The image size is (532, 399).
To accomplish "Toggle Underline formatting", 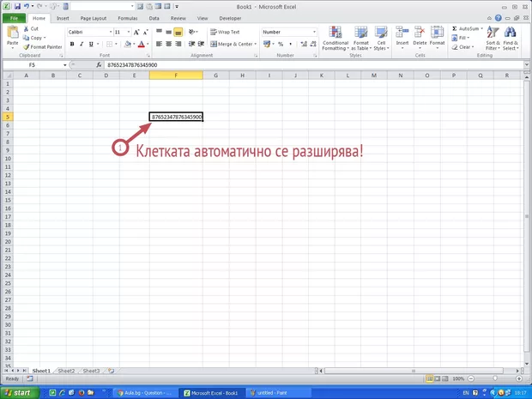I will [91, 44].
